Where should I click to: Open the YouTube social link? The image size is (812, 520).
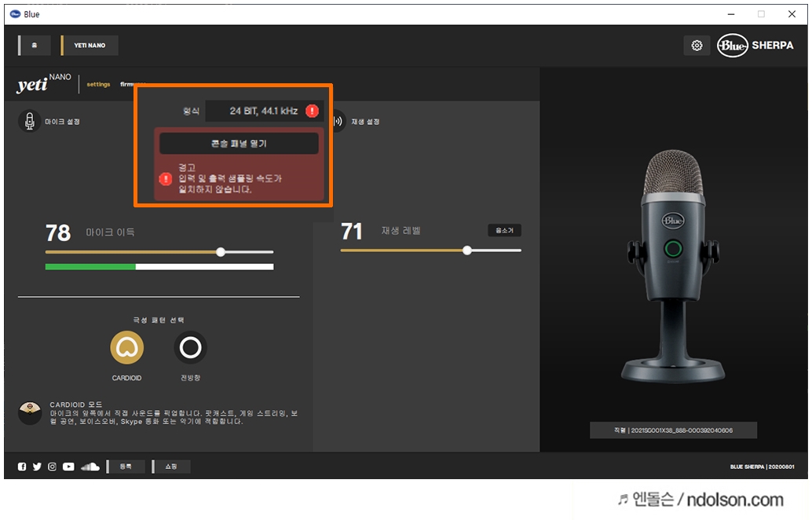[68, 467]
